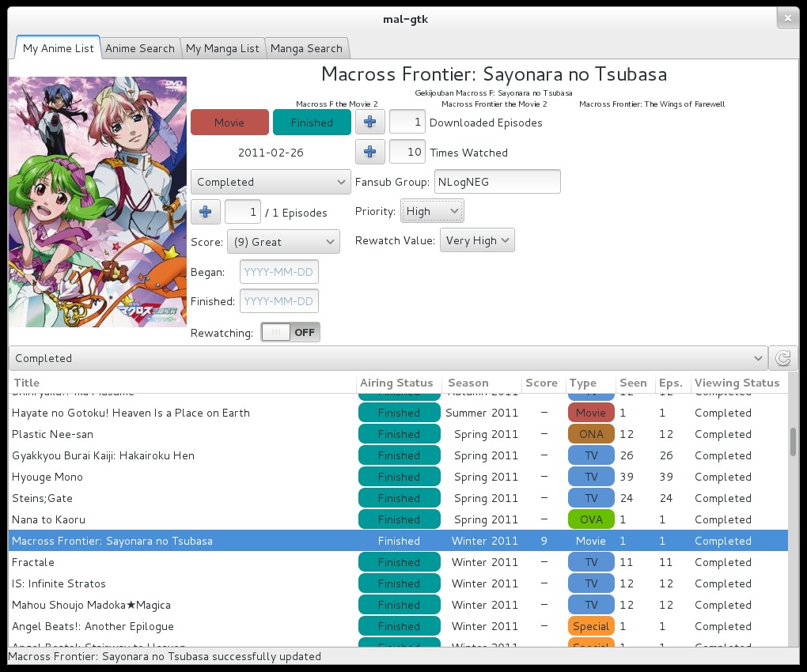The width and height of the screenshot is (807, 672).
Task: Select highlighted Macross Frontier: Sayonara no Tsubasa row
Action: (x=398, y=541)
